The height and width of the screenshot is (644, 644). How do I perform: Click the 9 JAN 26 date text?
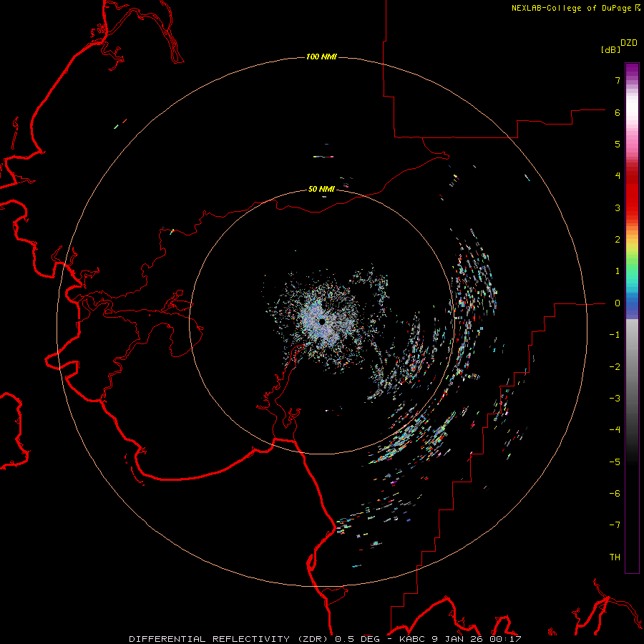click(457, 639)
